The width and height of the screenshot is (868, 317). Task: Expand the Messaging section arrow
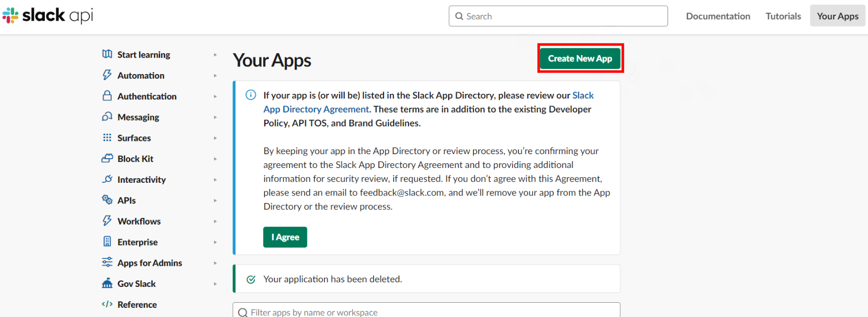point(215,117)
